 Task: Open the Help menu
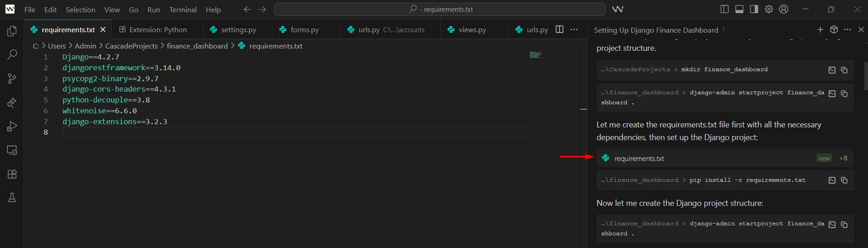(213, 10)
